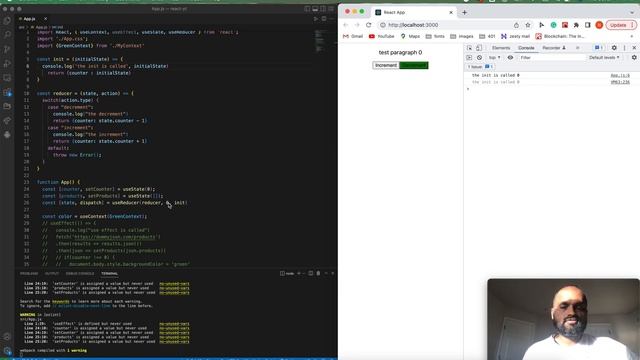Split the terminal in the panel
The height and width of the screenshot is (360, 640).
click(x=311, y=273)
